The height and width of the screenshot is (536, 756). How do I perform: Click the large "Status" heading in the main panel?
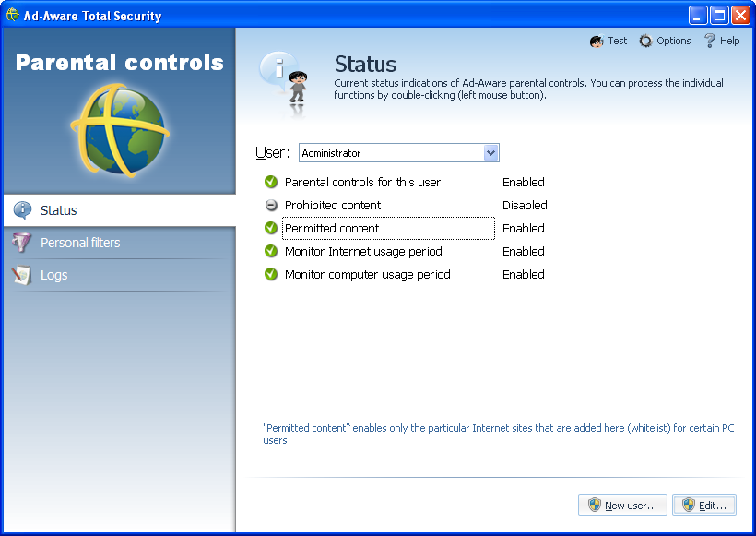pyautogui.click(x=365, y=65)
